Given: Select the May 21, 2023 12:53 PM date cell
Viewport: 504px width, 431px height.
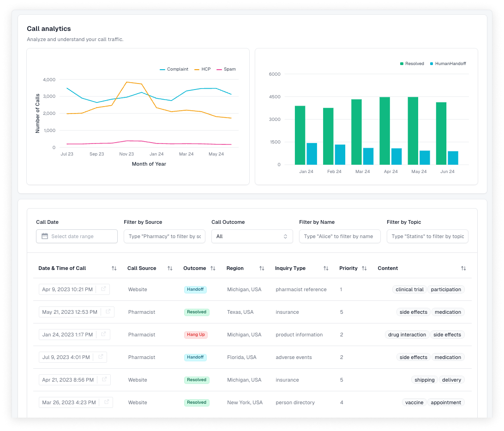Looking at the screenshot, I should pos(77,312).
